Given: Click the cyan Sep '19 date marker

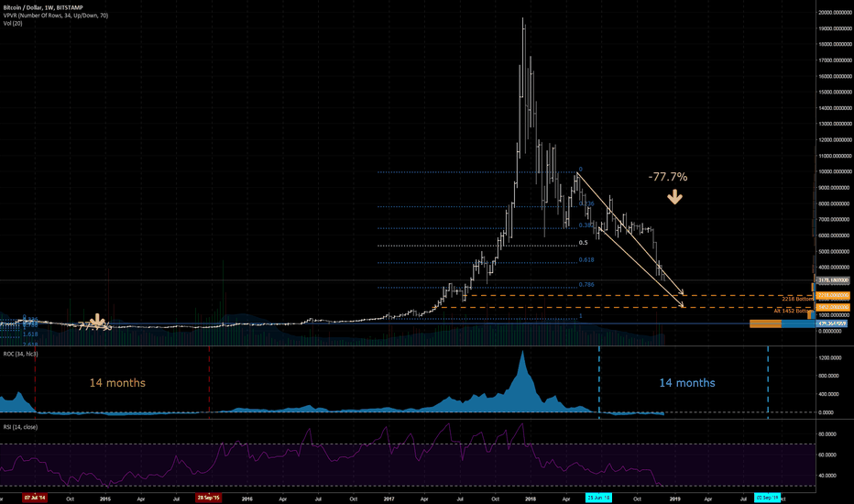Looking at the screenshot, I should click(x=767, y=498).
